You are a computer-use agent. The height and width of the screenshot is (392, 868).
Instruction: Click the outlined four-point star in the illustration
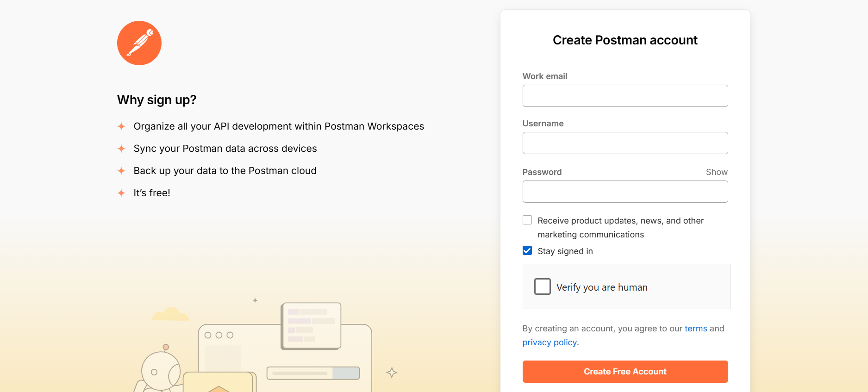point(392,373)
